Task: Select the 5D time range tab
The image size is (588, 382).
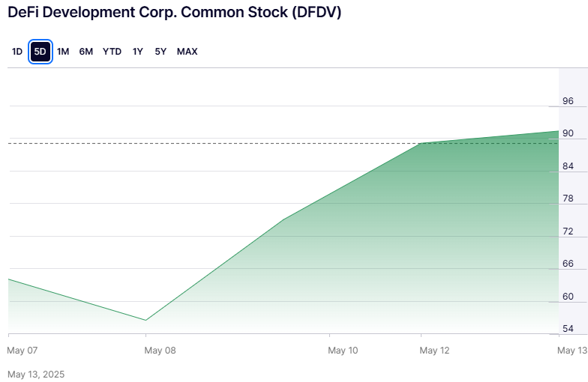Action: (40, 52)
